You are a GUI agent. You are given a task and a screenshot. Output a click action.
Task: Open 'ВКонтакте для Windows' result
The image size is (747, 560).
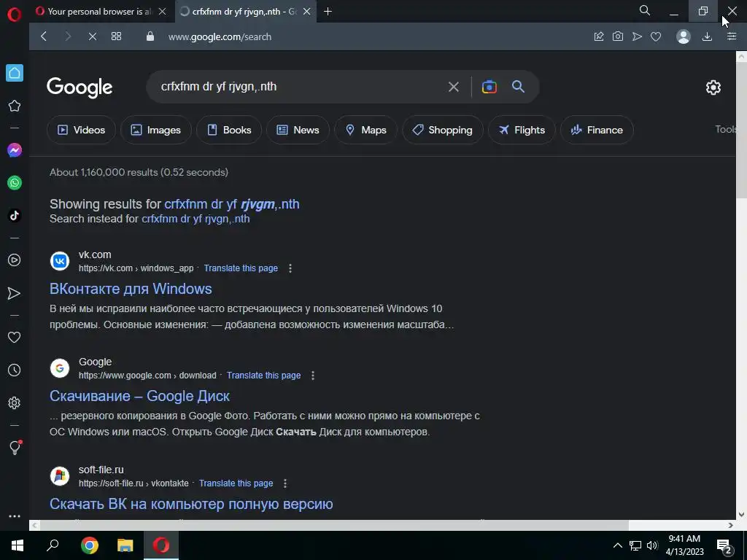[x=131, y=289]
